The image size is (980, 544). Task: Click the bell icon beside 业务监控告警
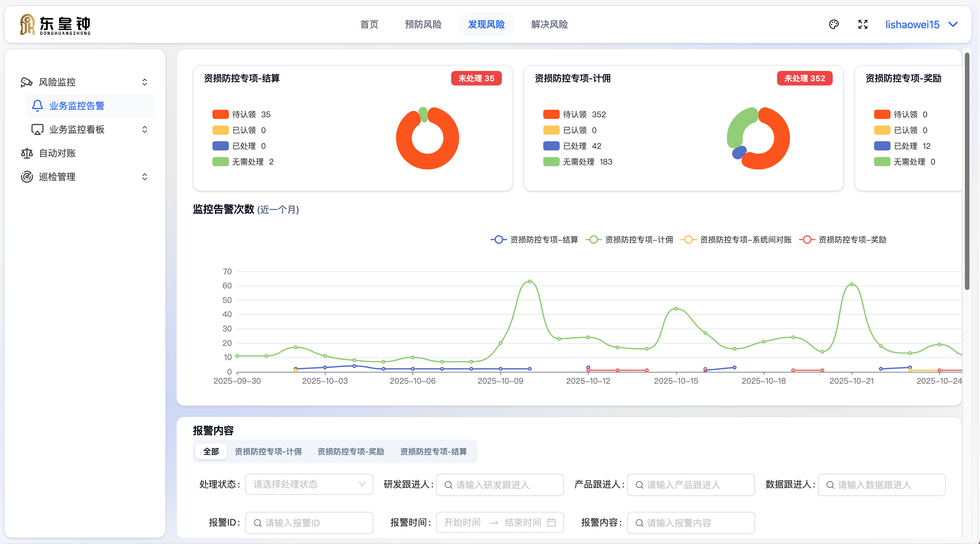pyautogui.click(x=37, y=106)
